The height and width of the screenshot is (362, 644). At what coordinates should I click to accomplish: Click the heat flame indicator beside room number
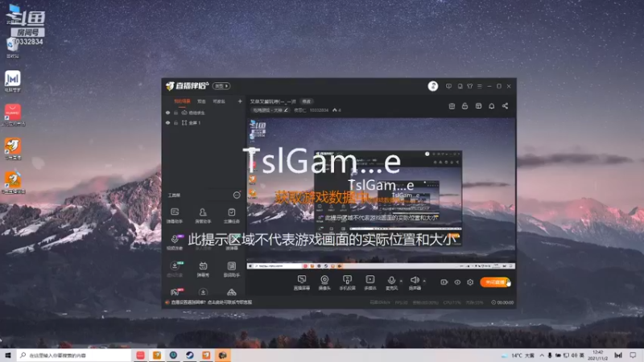tap(336, 110)
